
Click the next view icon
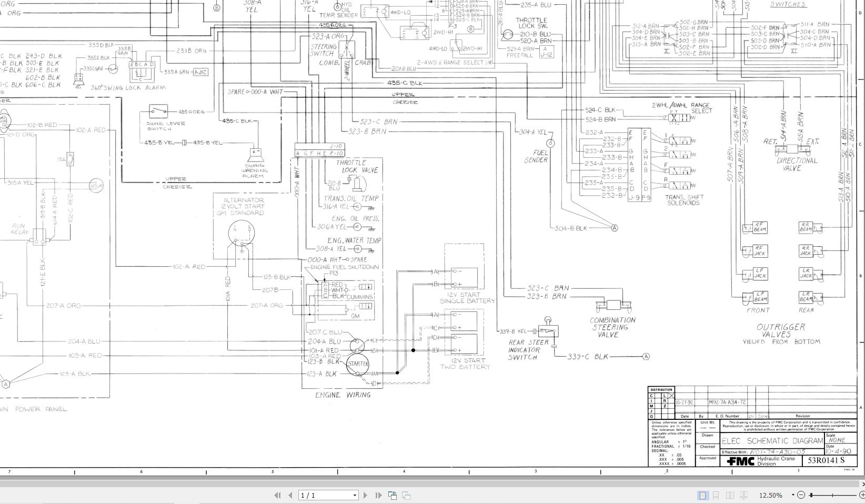(x=406, y=495)
